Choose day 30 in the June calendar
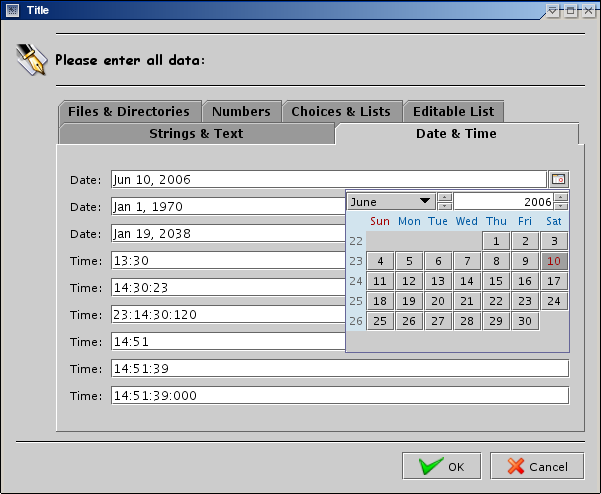This screenshot has height=494, width=601. coord(525,321)
